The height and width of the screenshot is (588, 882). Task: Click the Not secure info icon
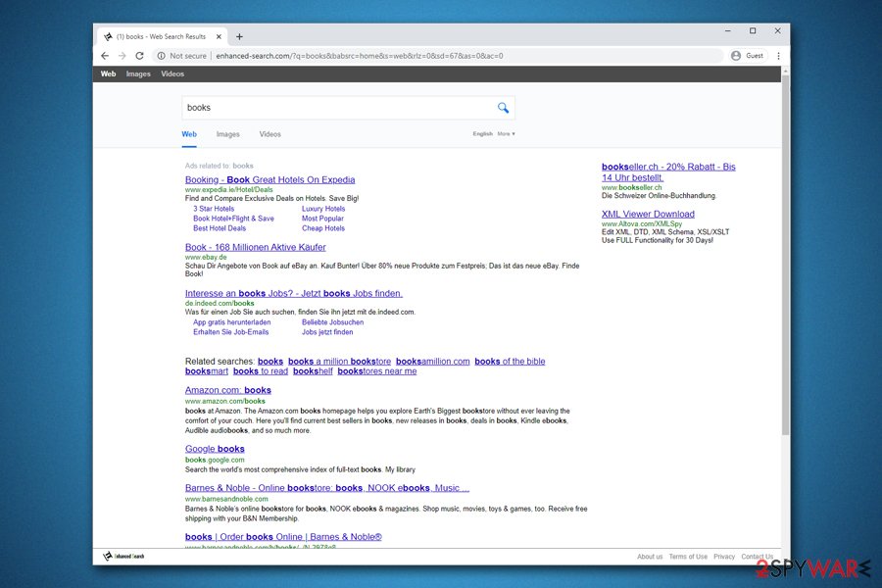(162, 56)
